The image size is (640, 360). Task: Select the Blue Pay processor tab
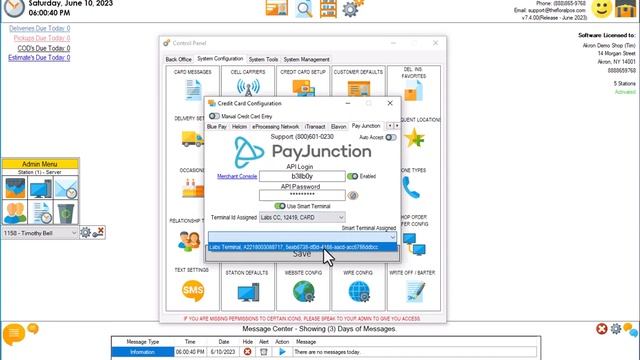coord(217,127)
